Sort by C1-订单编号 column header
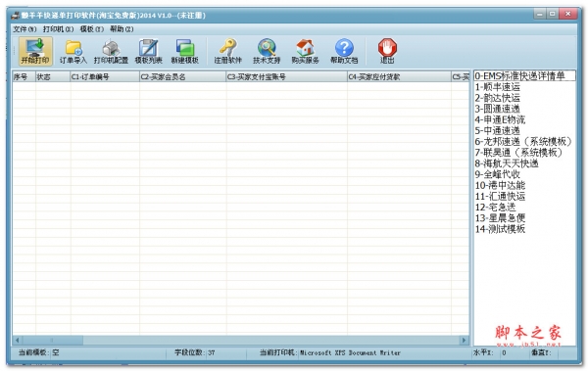Image resolution: width=588 pixels, height=371 pixels. 105,76
